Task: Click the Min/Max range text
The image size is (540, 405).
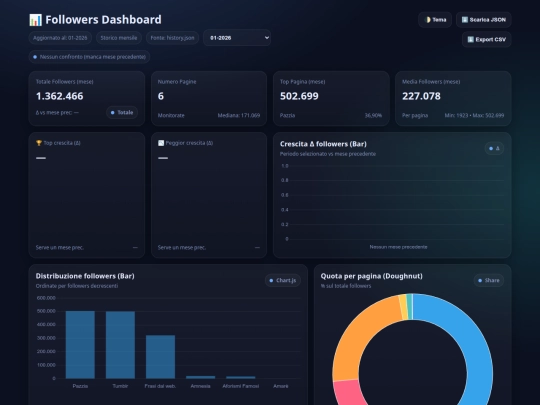Action: pos(474,115)
